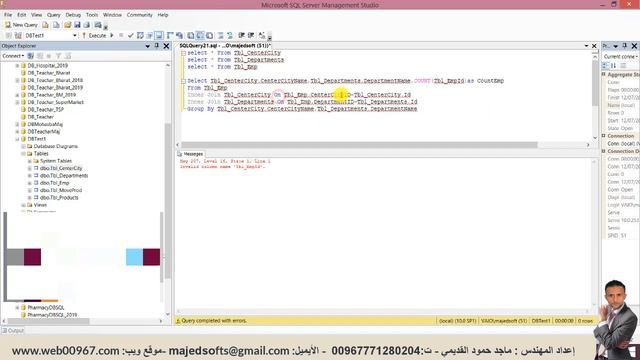Switch output to Results to Grid
The image size is (640, 360).
[x=200, y=36]
